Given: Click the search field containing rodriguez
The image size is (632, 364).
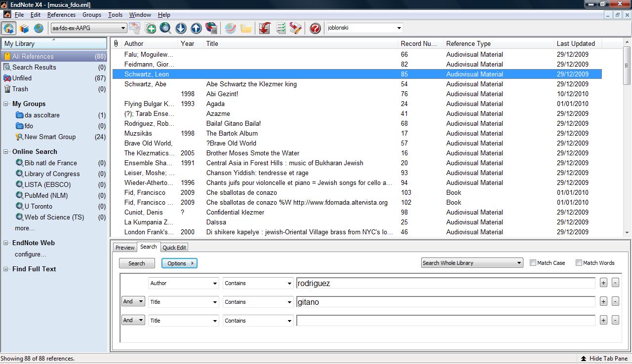Looking at the screenshot, I should 446,283.
